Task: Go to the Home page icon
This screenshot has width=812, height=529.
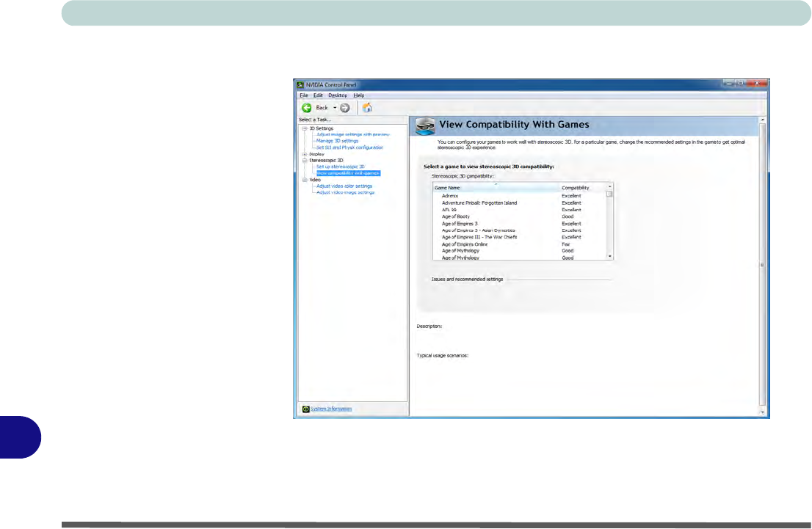Action: [367, 108]
